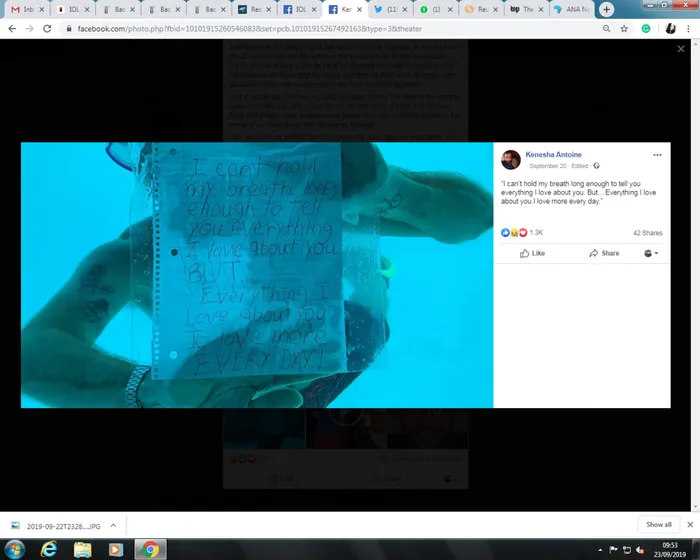Open the 42 Shares list
Screen dimensions: 700x560
648,232
